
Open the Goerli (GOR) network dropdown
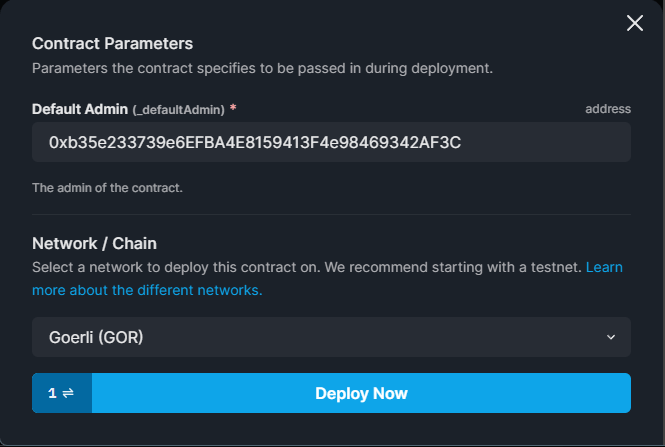pyautogui.click(x=331, y=337)
